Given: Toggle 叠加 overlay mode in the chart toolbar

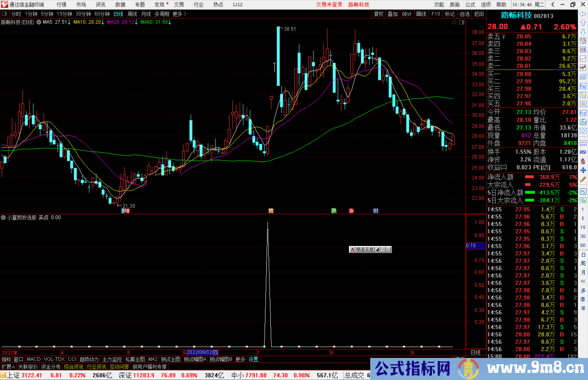Looking at the screenshot, I should pyautogui.click(x=393, y=14).
